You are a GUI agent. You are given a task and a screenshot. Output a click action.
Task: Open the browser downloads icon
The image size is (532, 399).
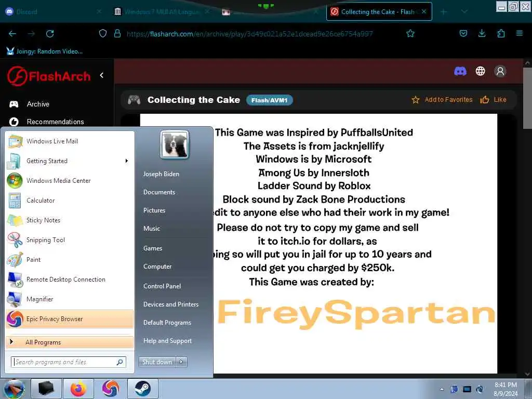[482, 33]
